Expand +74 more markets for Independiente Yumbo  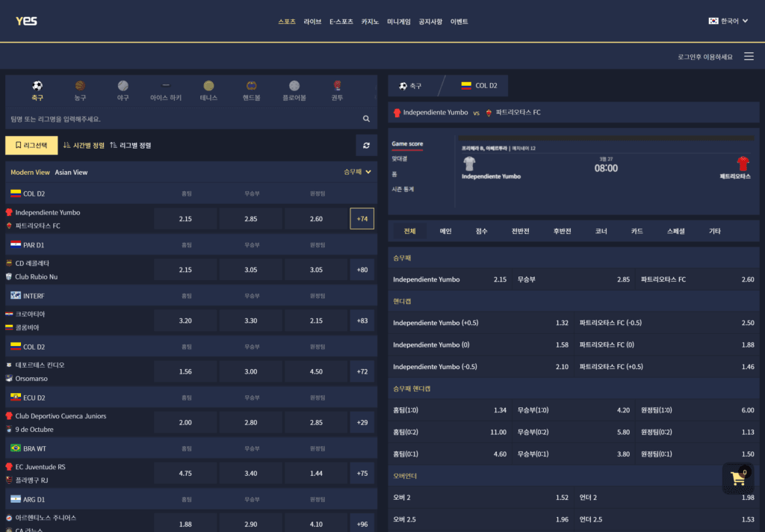tap(362, 219)
